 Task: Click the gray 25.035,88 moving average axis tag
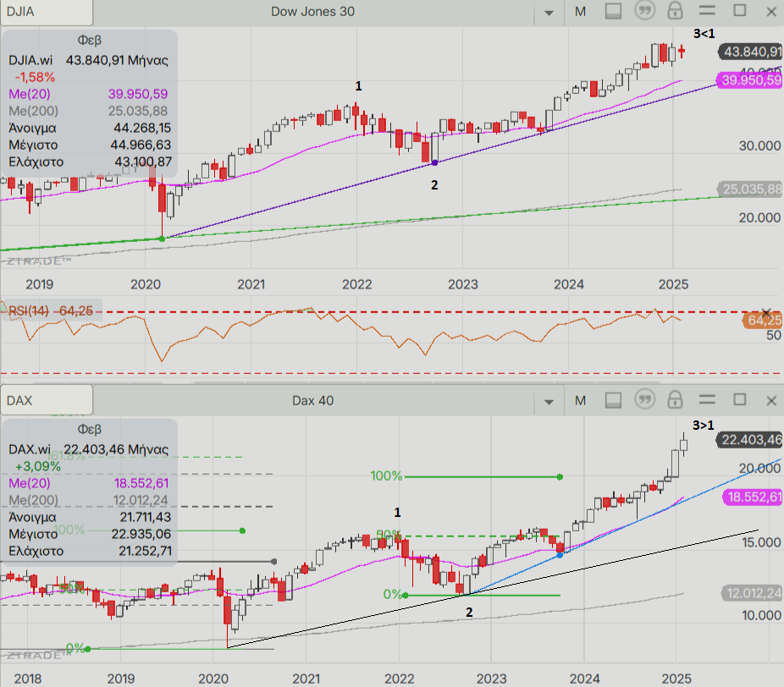(x=750, y=190)
